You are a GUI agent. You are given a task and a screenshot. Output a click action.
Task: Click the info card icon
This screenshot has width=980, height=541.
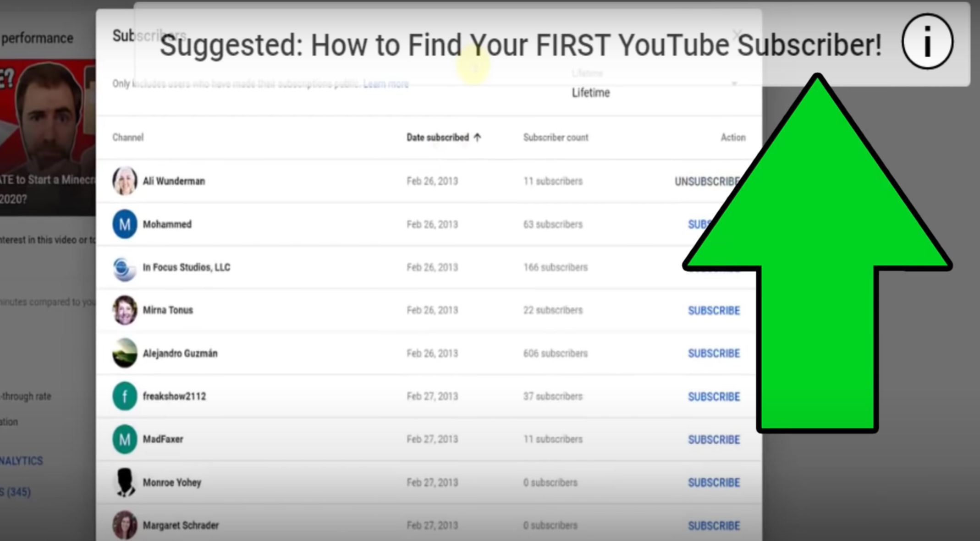coord(927,41)
